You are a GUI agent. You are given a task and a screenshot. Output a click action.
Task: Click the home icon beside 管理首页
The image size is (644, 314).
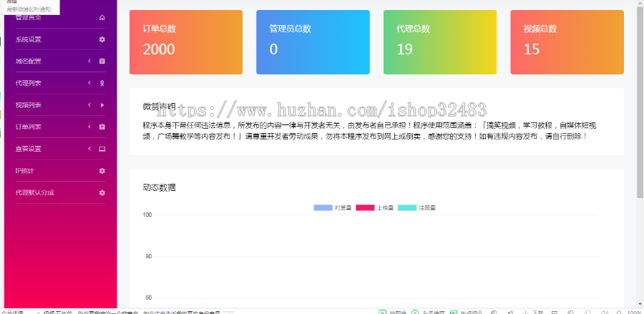[102, 18]
